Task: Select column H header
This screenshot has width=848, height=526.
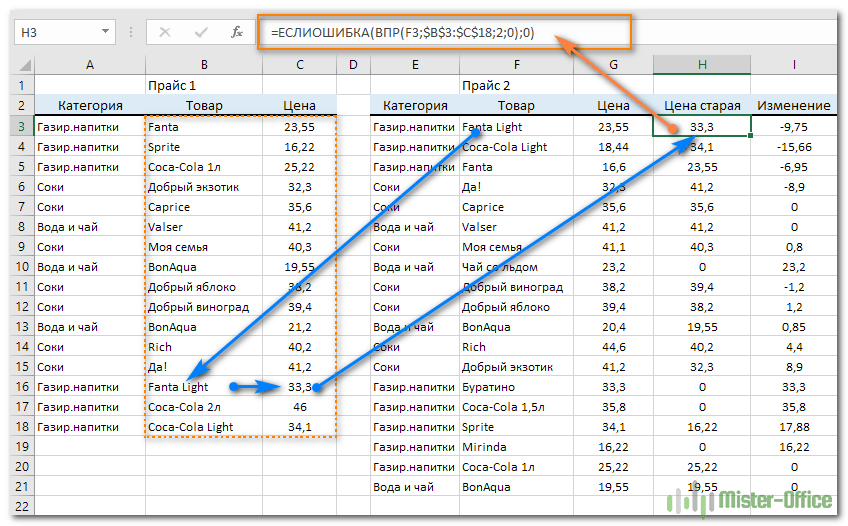Action: click(x=702, y=65)
